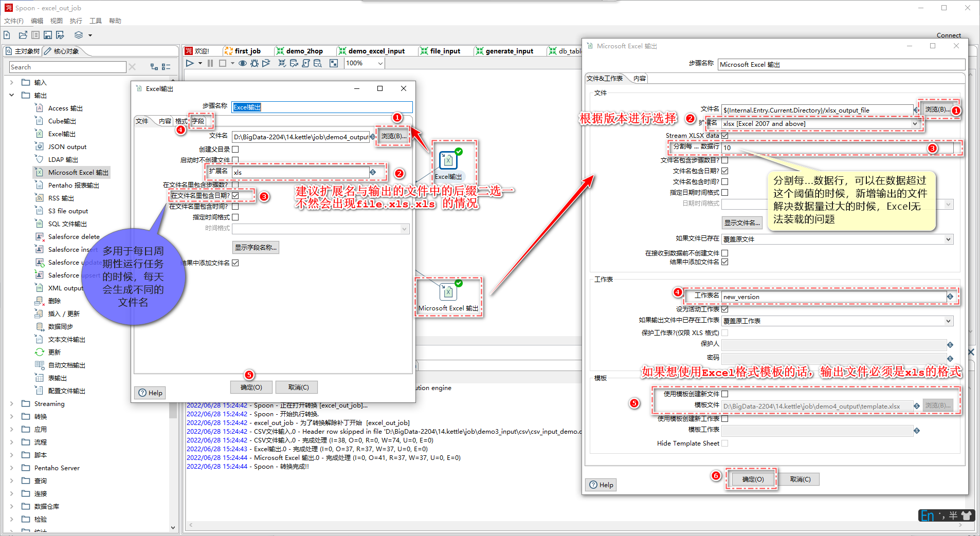
Task: Open Help in Microsoft Excel dialog
Action: coord(601,485)
